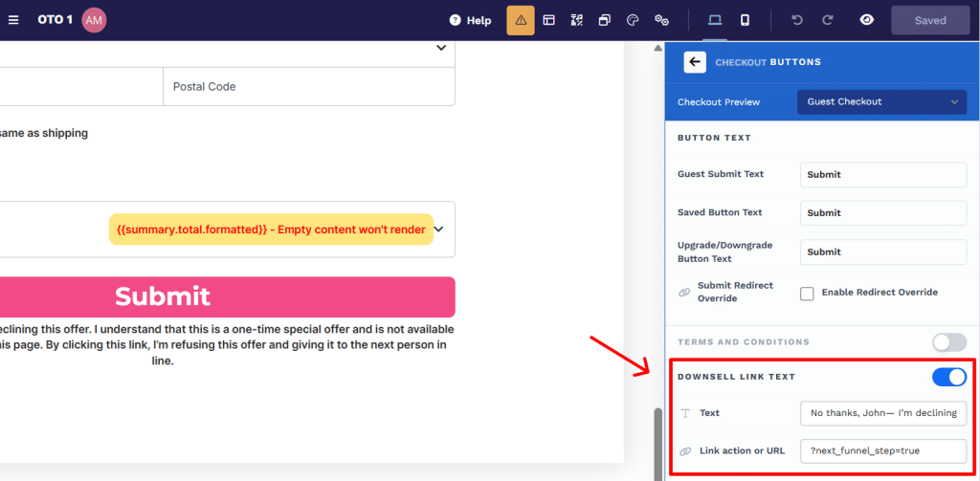Image resolution: width=980 pixels, height=481 pixels.
Task: Redo the last change
Action: pos(828,20)
